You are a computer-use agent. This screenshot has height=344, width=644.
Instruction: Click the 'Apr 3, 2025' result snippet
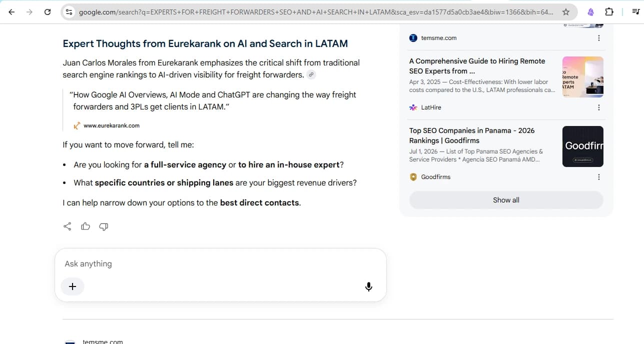point(482,86)
